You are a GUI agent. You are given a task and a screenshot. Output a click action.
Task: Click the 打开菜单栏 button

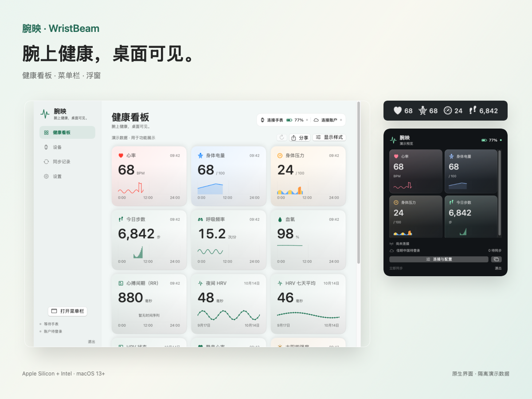coord(67,311)
